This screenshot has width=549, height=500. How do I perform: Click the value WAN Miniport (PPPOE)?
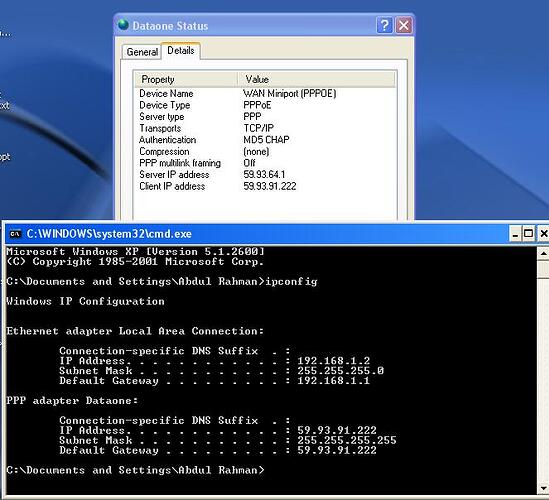[290, 93]
